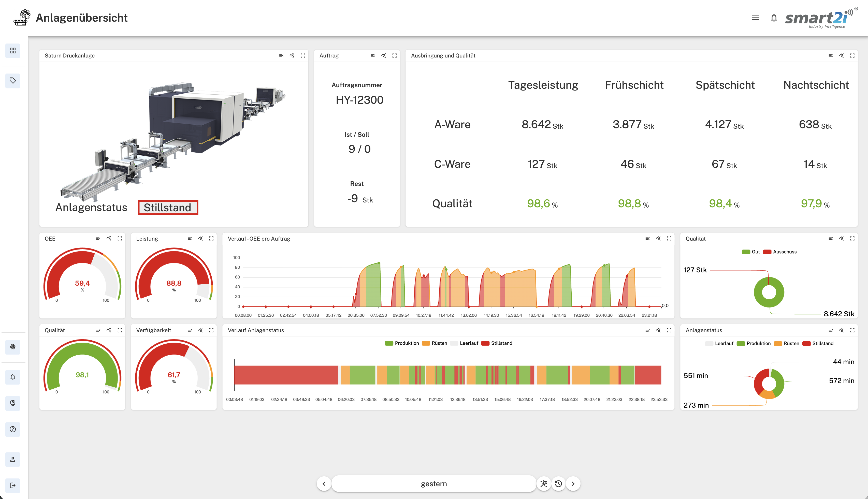
Task: Click the Spätschicht column header
Action: pos(725,85)
